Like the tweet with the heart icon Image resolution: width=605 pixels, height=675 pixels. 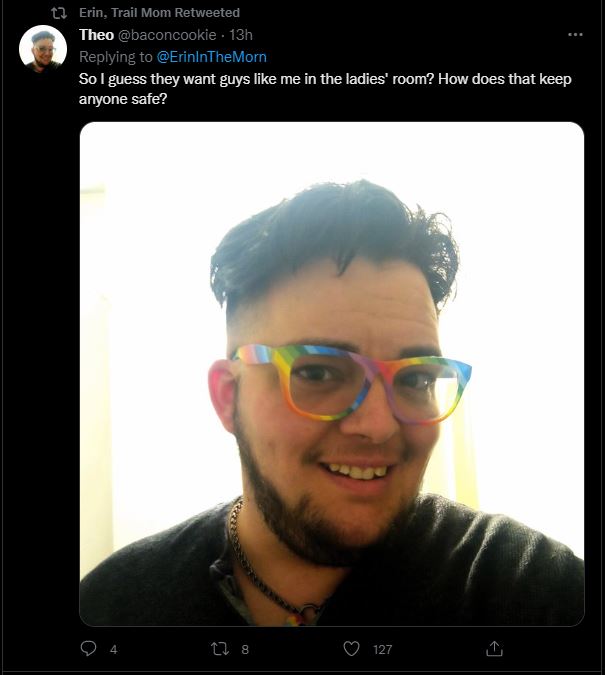(x=351, y=649)
